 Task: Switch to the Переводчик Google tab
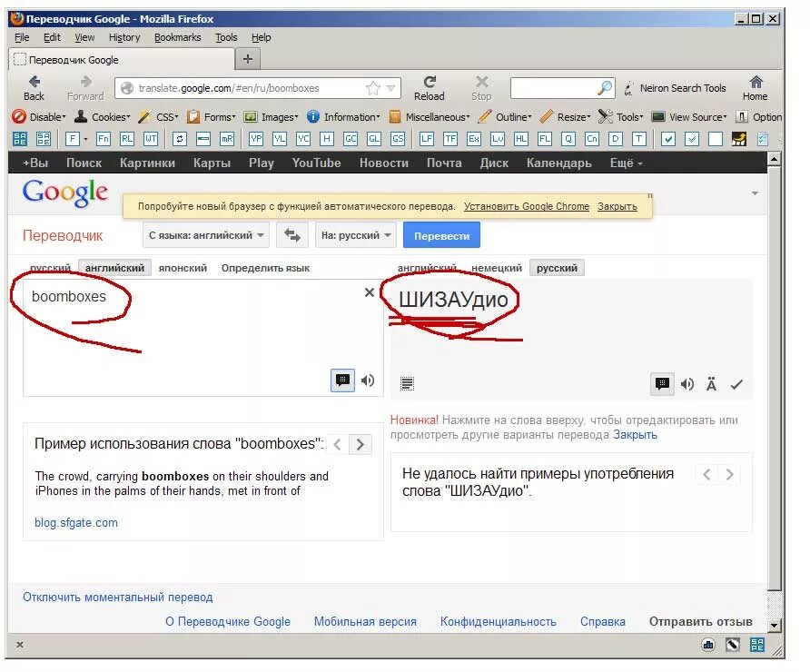pos(122,60)
